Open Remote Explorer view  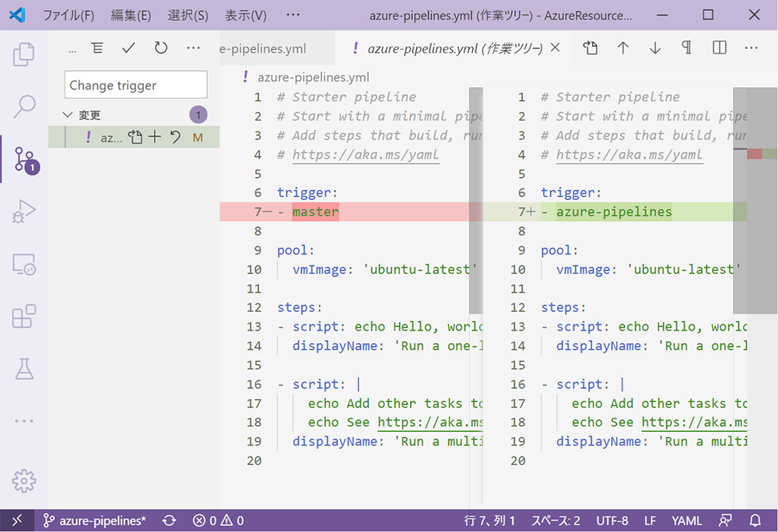tap(23, 264)
